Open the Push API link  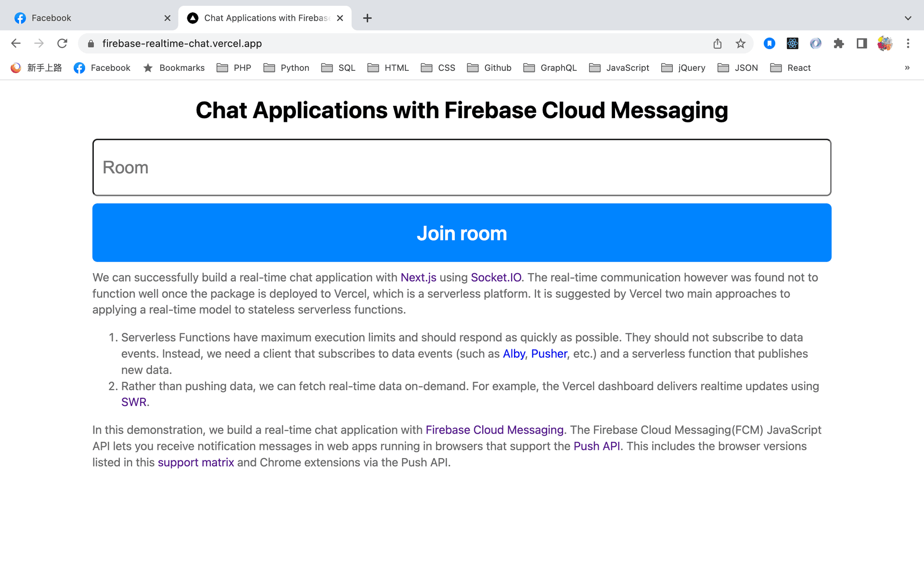pyautogui.click(x=597, y=446)
